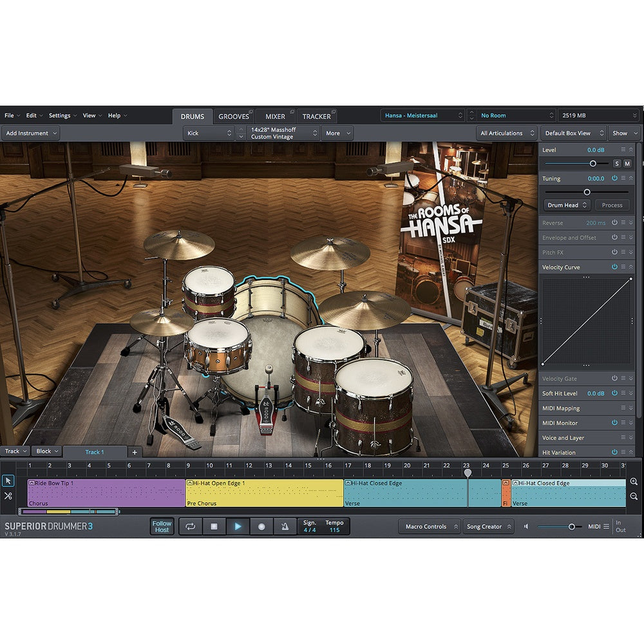This screenshot has height=644, width=644.
Task: Click the Follow Host button
Action: 162,526
